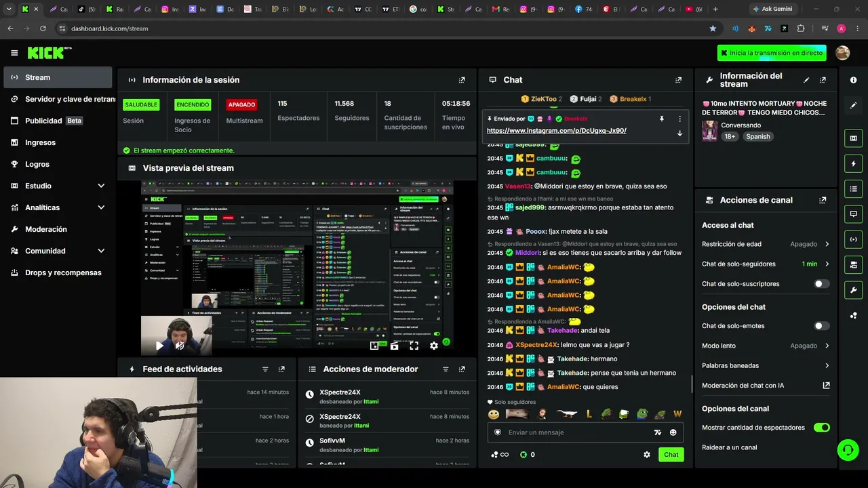Send message with the green Chat button
The height and width of the screenshot is (488, 868).
671,455
